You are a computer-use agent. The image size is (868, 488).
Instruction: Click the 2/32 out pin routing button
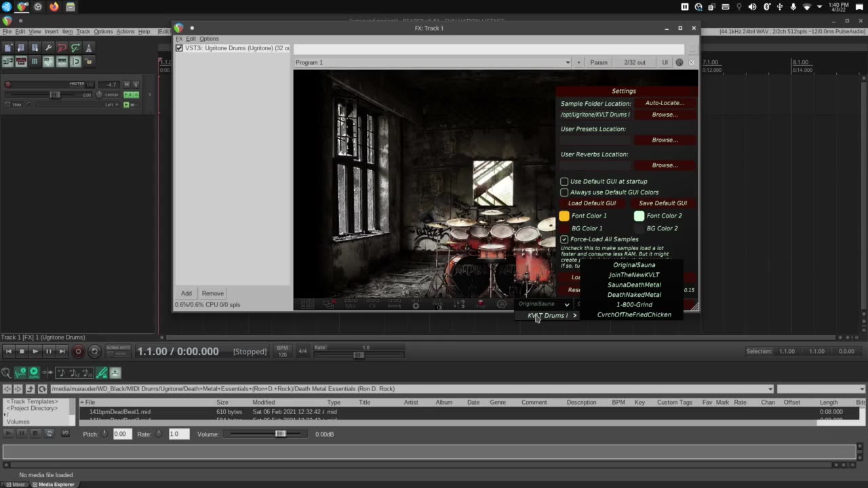(635, 62)
